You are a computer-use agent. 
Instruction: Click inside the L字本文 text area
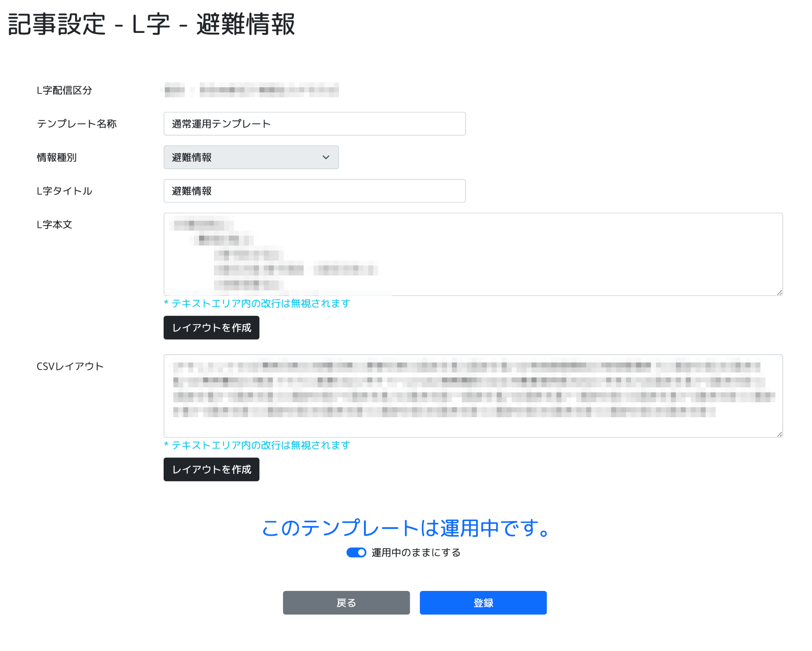coord(473,254)
